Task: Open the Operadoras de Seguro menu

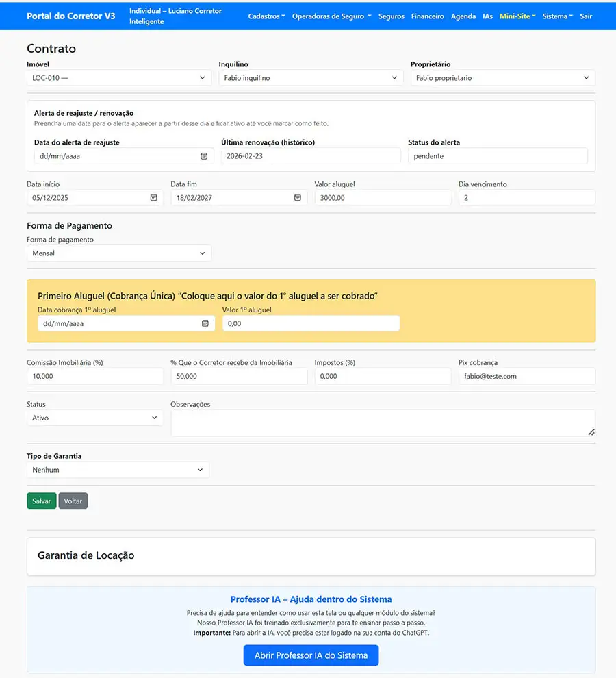Action: (x=331, y=16)
